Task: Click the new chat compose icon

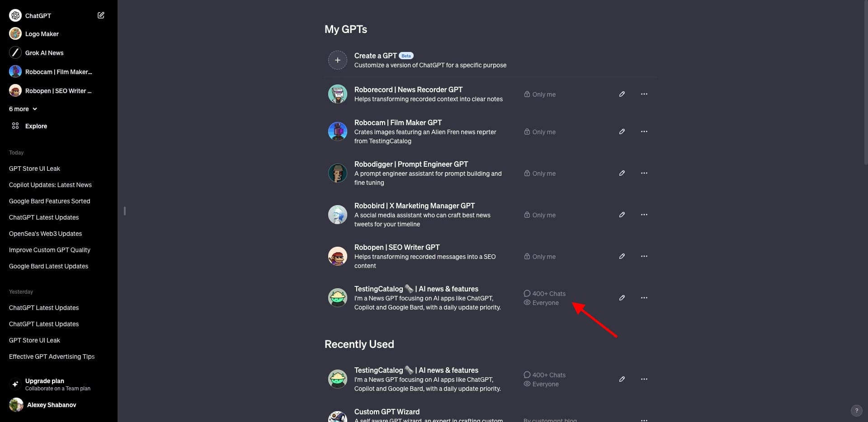Action: tap(101, 15)
